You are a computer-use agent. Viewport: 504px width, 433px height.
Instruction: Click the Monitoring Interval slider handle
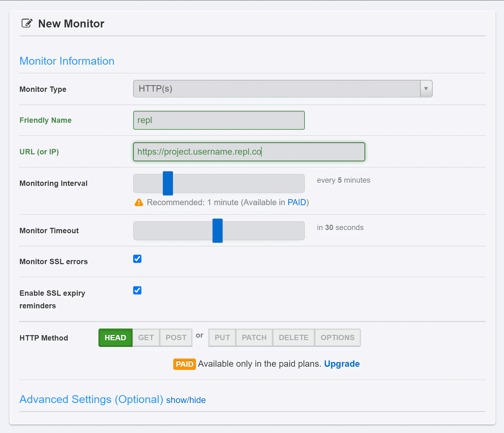point(168,183)
